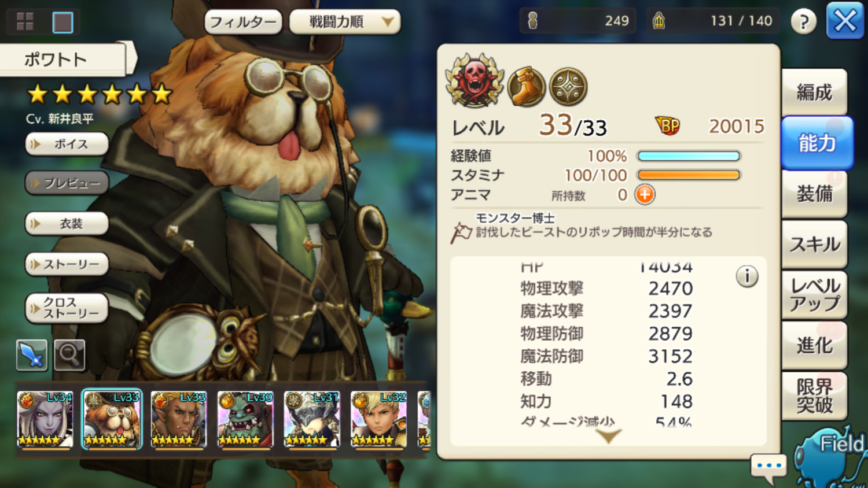The width and height of the screenshot is (868, 488).
Task: Select the Lv34 character thumbnail
Action: pyautogui.click(x=45, y=419)
